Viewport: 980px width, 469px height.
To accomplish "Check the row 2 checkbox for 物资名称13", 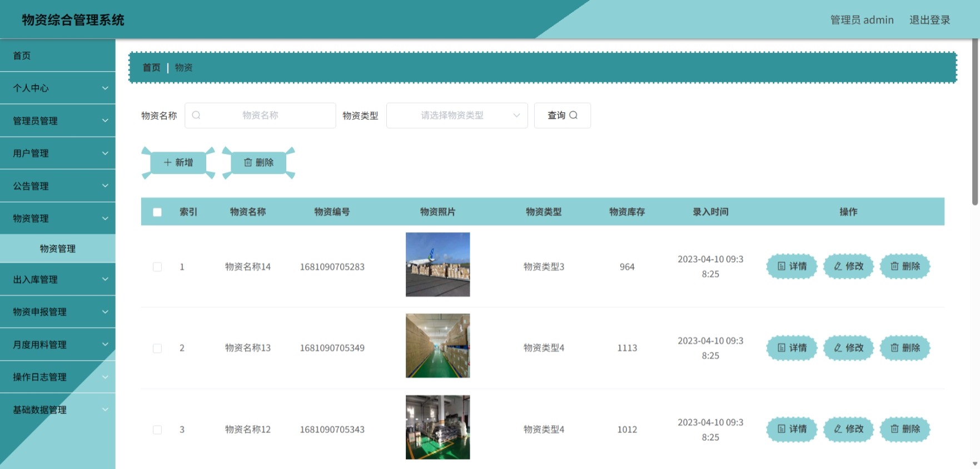I will pyautogui.click(x=157, y=348).
